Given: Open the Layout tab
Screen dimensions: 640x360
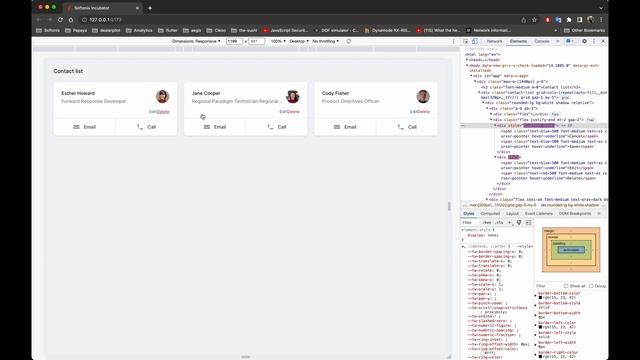Looking at the screenshot, I should point(512,213).
